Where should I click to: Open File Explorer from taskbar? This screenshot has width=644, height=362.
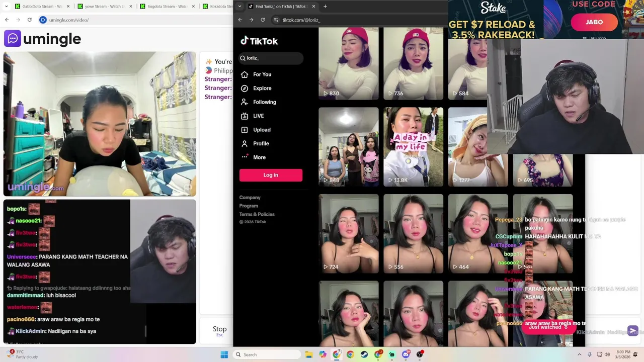pos(309,354)
